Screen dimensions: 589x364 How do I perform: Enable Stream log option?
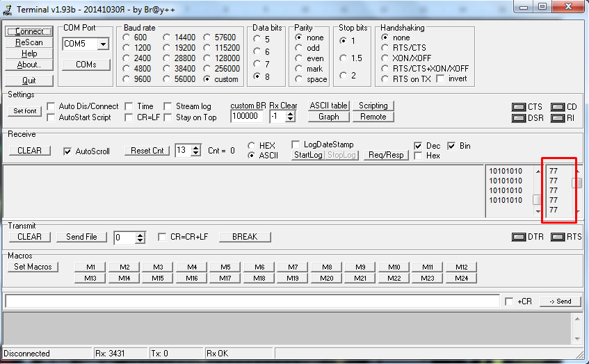click(168, 106)
